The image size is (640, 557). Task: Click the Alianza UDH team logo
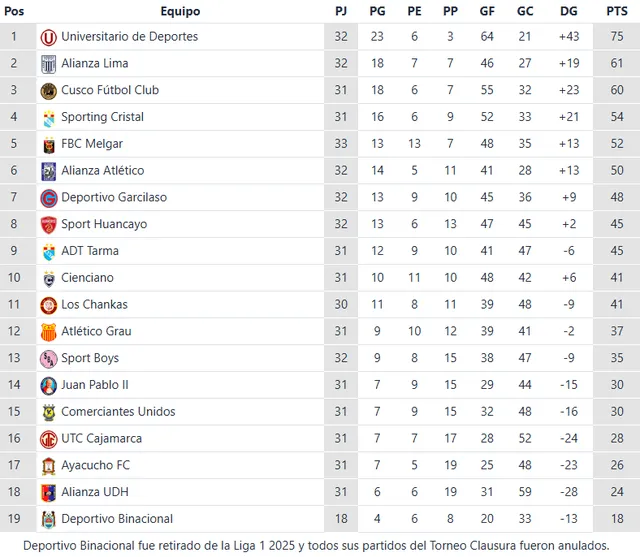48,493
